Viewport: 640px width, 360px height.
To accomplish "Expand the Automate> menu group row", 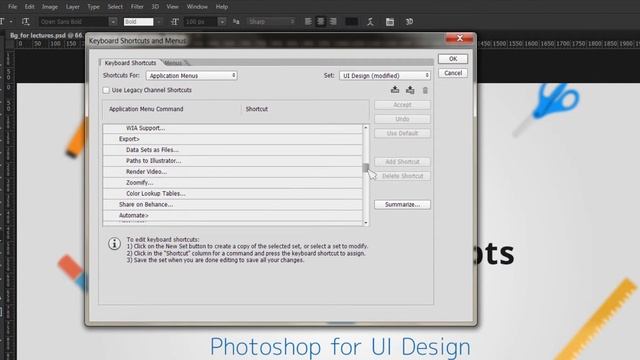I will [232, 216].
